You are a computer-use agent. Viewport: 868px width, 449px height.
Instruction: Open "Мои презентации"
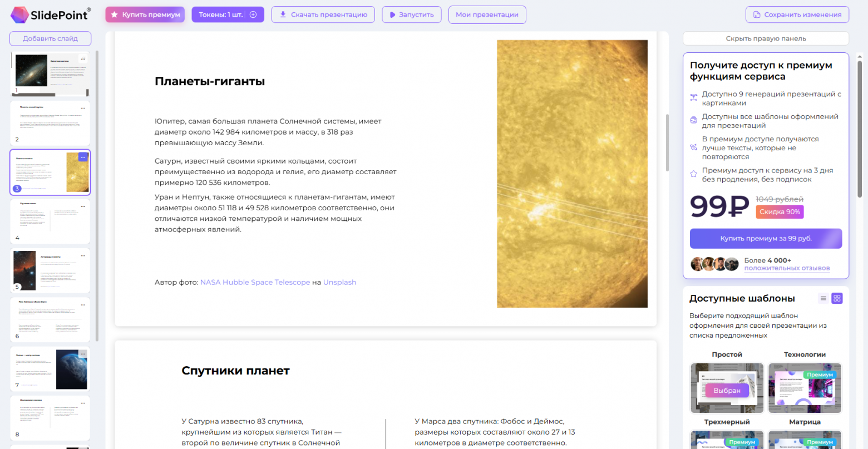pos(487,14)
